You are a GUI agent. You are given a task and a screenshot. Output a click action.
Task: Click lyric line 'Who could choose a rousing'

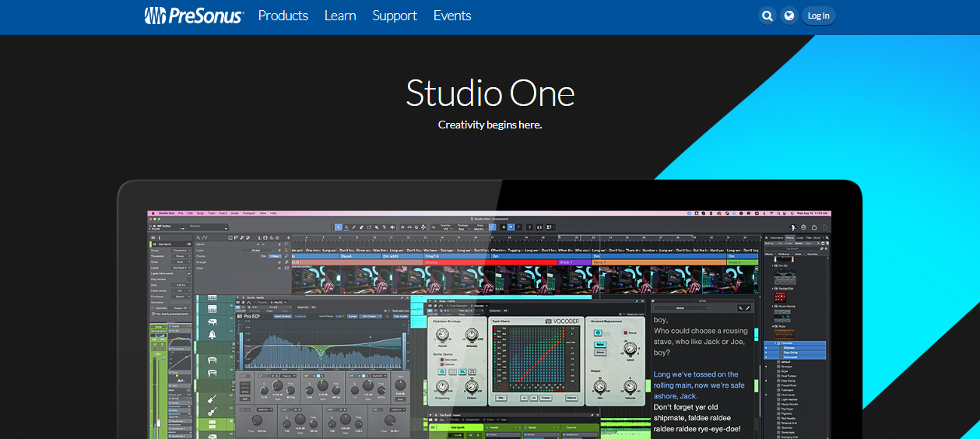click(700, 331)
